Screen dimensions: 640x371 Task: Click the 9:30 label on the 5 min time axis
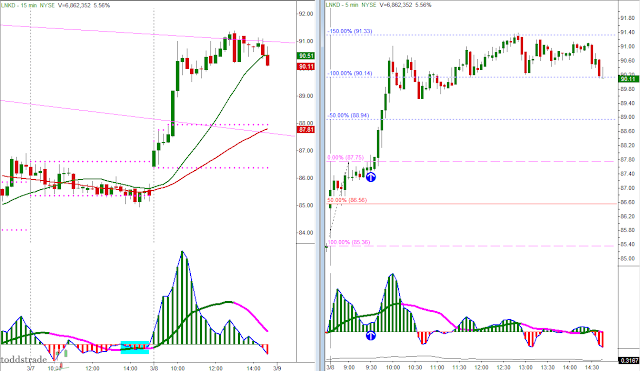tap(371, 367)
